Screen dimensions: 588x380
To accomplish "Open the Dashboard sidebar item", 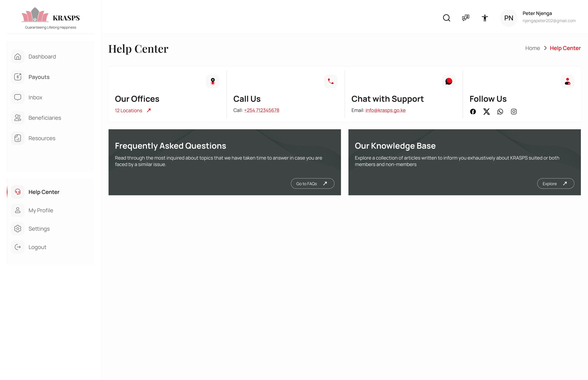I will 42,56.
